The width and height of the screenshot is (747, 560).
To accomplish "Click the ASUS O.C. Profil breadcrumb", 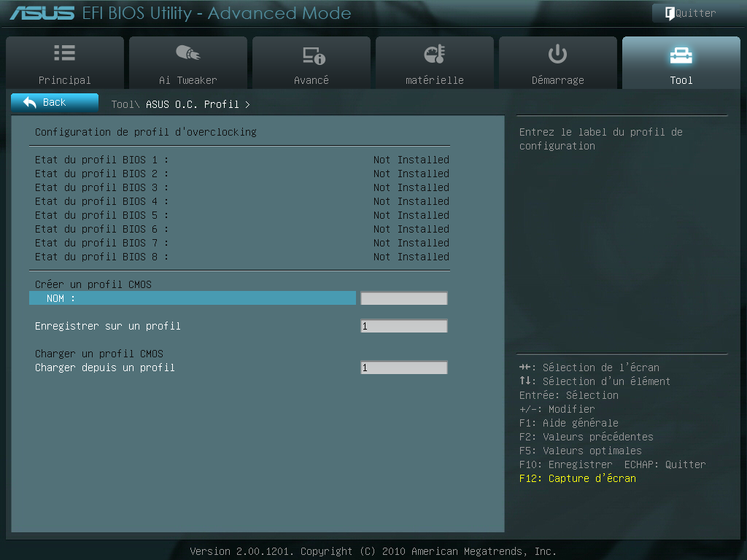I will coord(193,104).
